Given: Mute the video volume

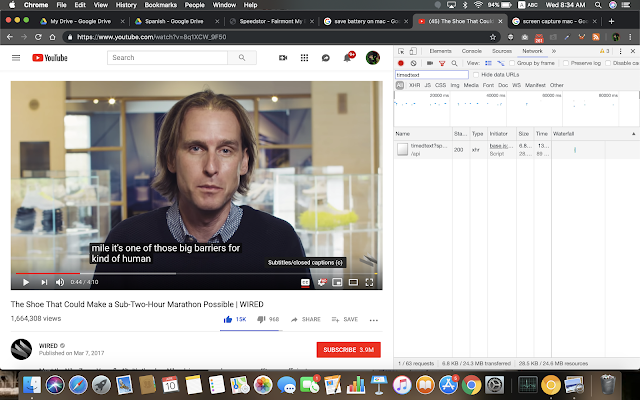Looking at the screenshot, I should click(60, 282).
